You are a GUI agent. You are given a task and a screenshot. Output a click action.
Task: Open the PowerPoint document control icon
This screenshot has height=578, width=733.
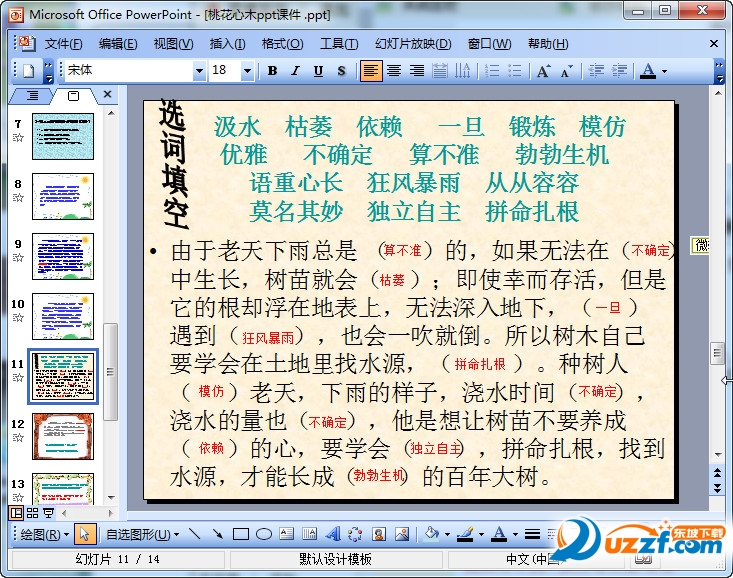(25, 43)
